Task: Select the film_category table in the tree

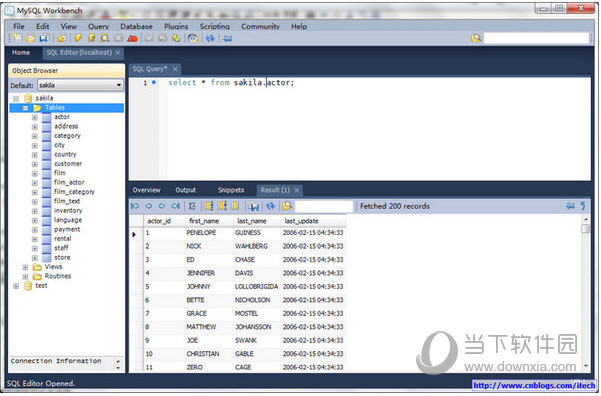Action: 74,192
